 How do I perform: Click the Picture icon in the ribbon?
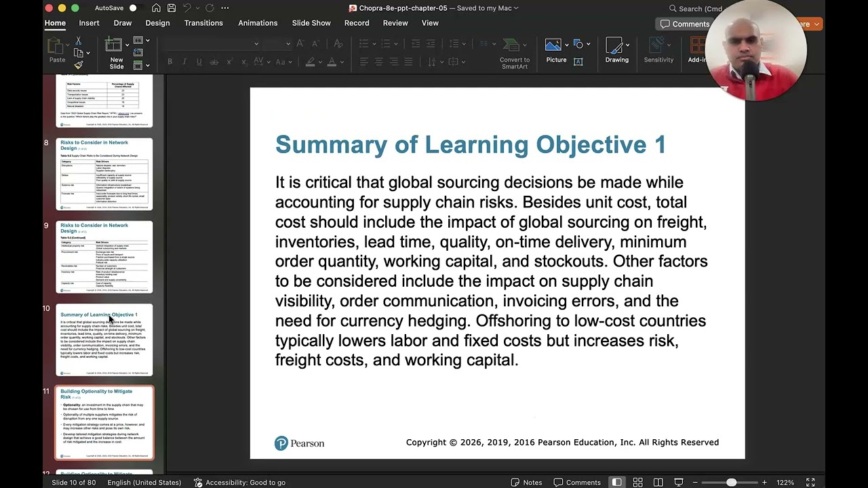pyautogui.click(x=554, y=45)
